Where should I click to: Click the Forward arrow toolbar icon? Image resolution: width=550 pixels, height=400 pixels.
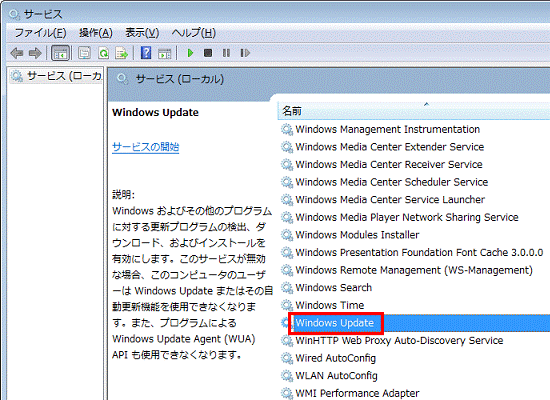coord(35,53)
